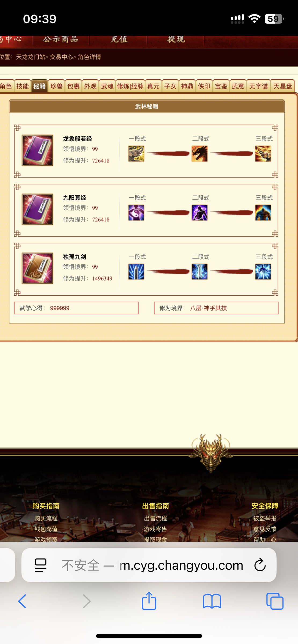
Task: Select 独孤九剑 三段式 skill icon
Action: coord(263,272)
